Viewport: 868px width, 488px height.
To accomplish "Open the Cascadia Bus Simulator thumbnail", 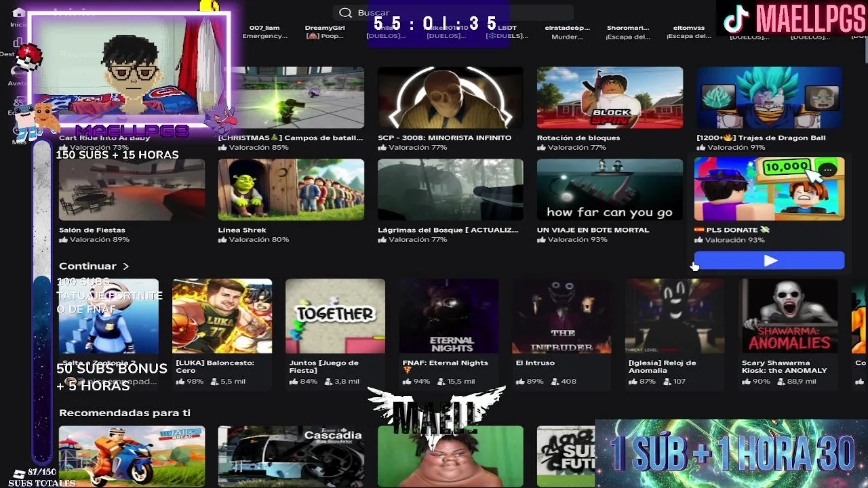I will point(291,456).
